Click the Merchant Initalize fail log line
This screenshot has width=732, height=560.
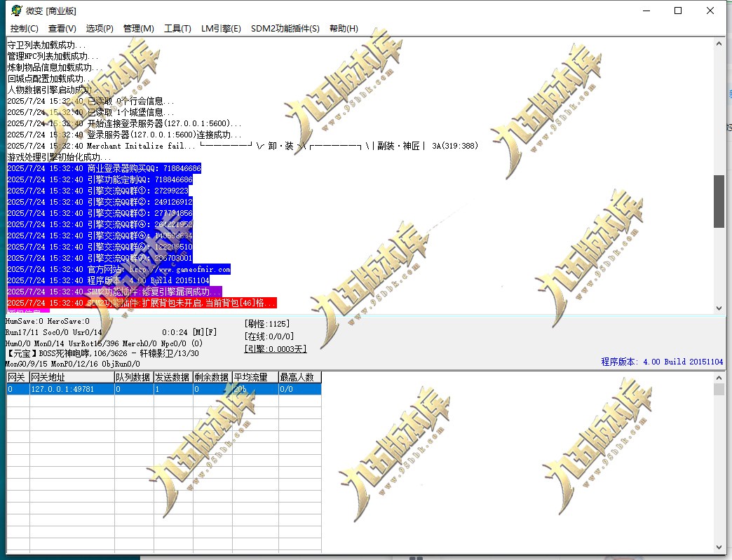click(243, 146)
